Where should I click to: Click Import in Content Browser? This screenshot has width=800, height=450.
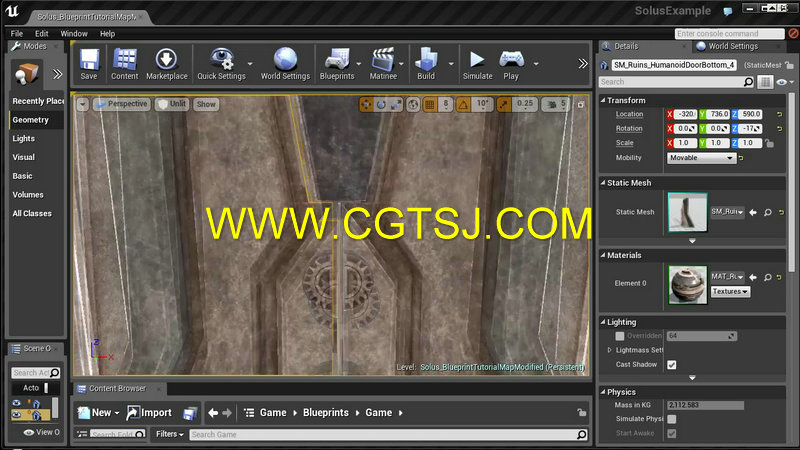(x=149, y=413)
